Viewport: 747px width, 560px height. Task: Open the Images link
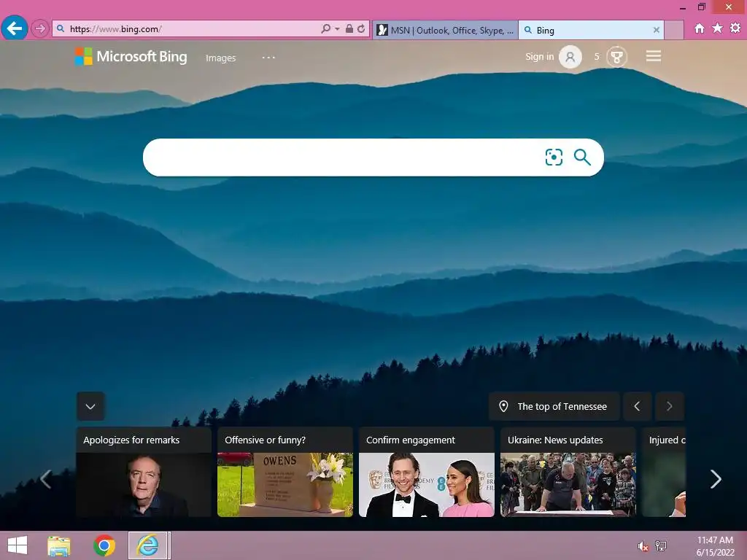click(x=220, y=58)
